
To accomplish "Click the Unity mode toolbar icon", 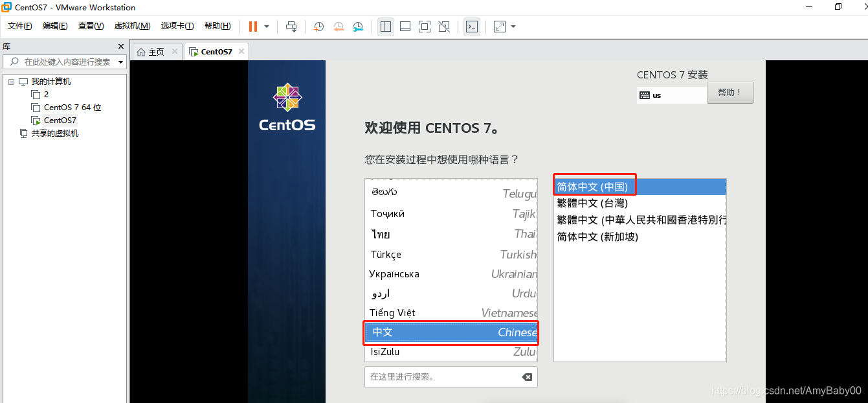I will coord(444,27).
